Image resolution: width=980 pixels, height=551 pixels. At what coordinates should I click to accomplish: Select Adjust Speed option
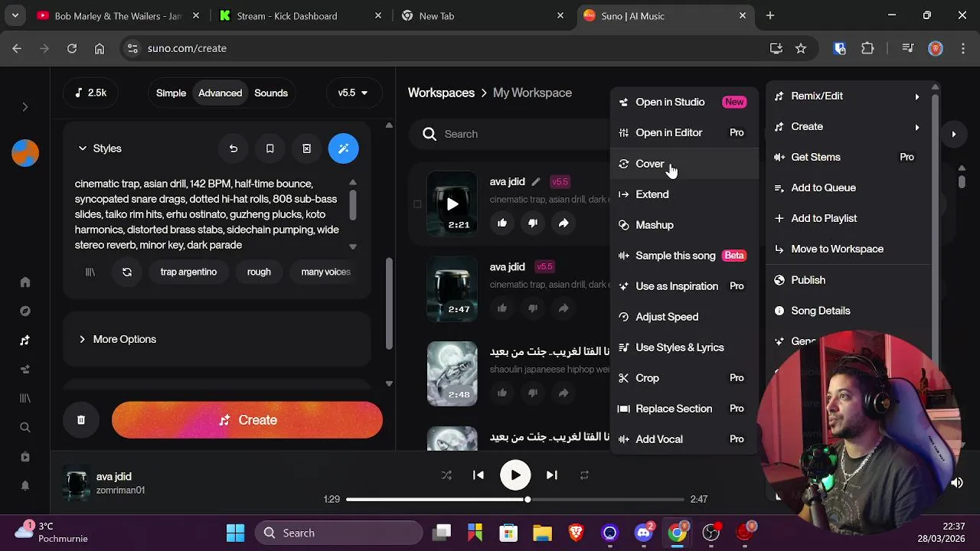point(684,317)
